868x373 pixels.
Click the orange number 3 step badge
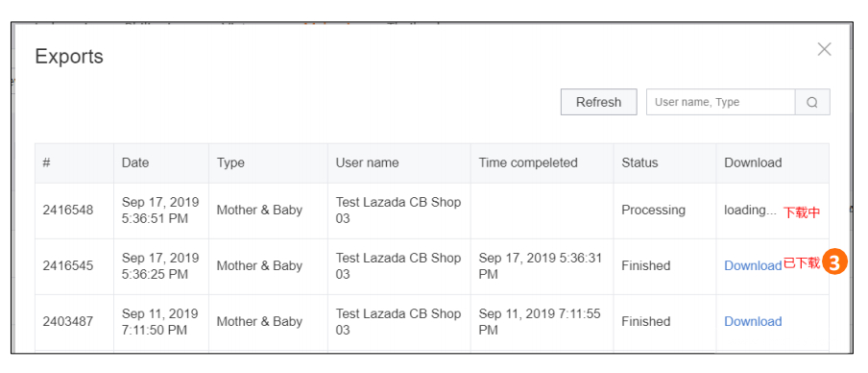834,262
